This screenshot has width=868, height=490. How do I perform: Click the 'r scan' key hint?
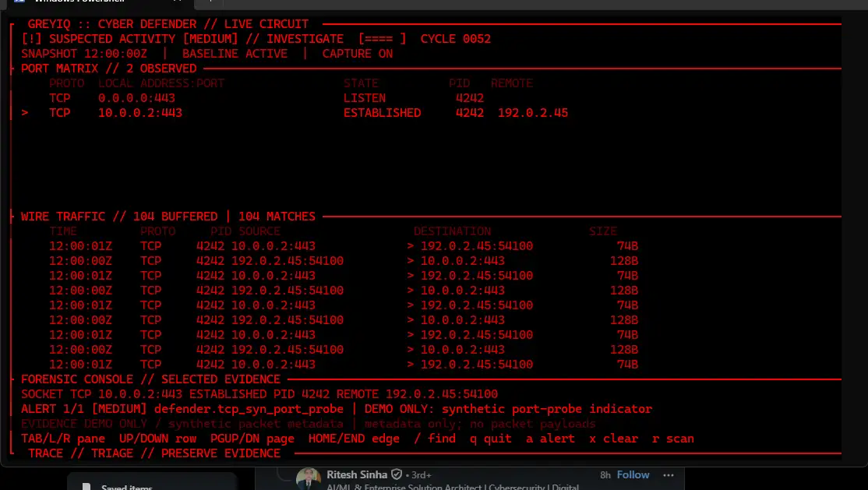672,439
